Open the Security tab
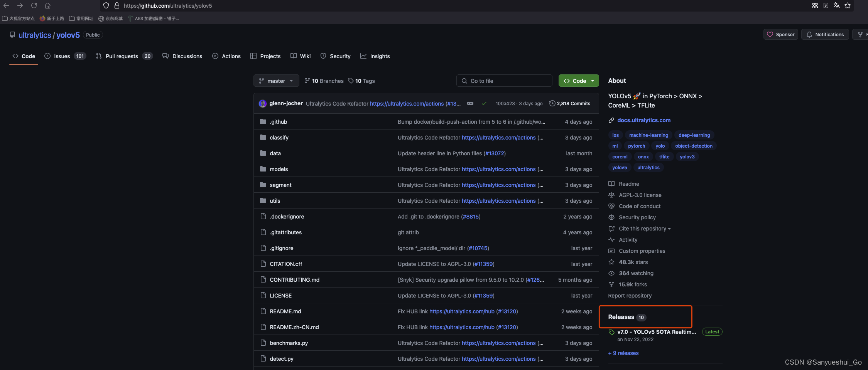 coord(336,56)
